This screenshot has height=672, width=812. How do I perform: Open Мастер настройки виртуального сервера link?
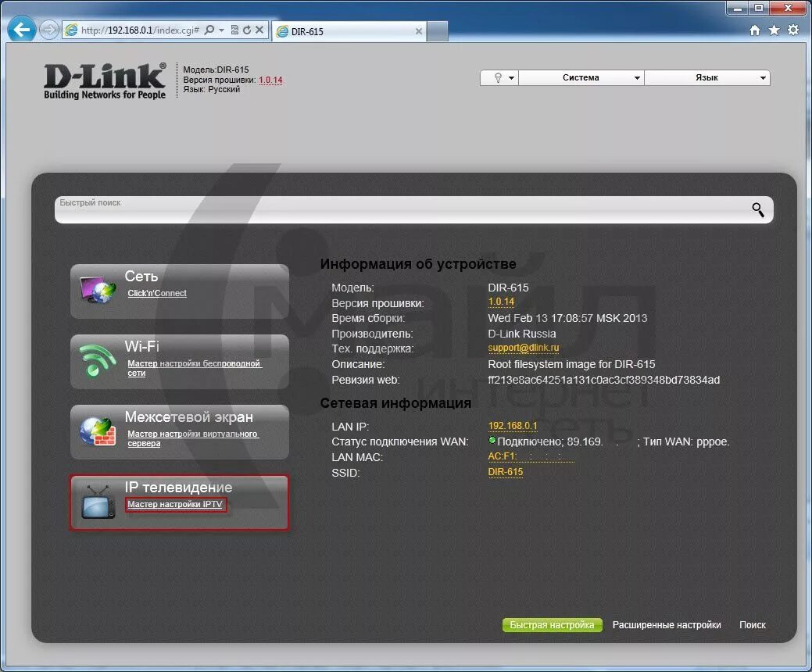pyautogui.click(x=192, y=438)
